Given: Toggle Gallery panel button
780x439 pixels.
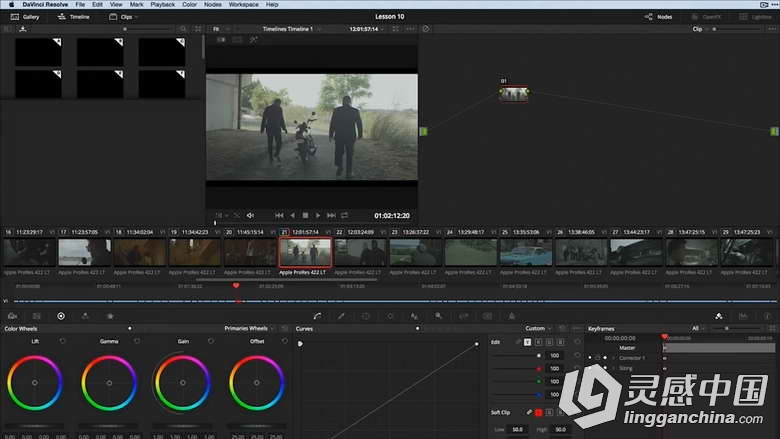Looking at the screenshot, I should click(x=25, y=17).
